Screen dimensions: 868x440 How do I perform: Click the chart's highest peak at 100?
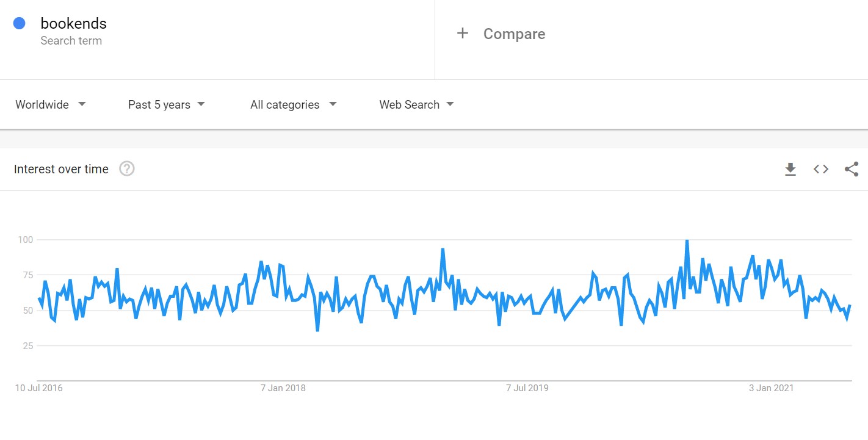(x=687, y=240)
